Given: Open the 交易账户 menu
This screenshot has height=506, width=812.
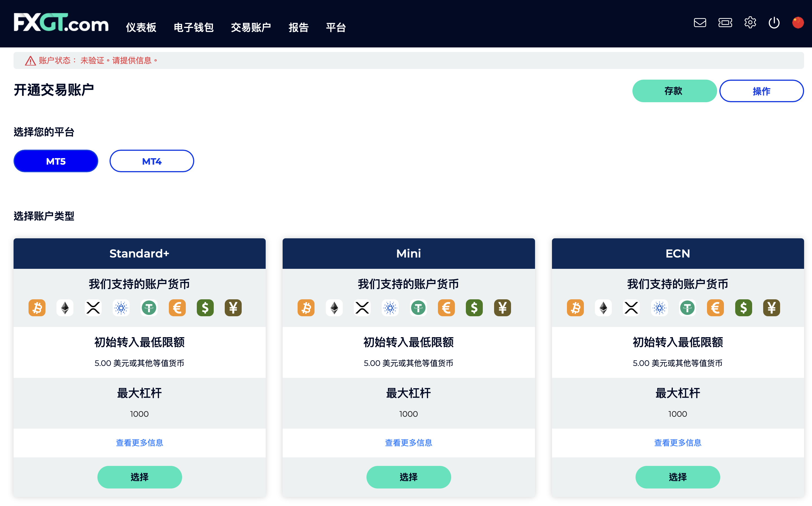Looking at the screenshot, I should [251, 27].
